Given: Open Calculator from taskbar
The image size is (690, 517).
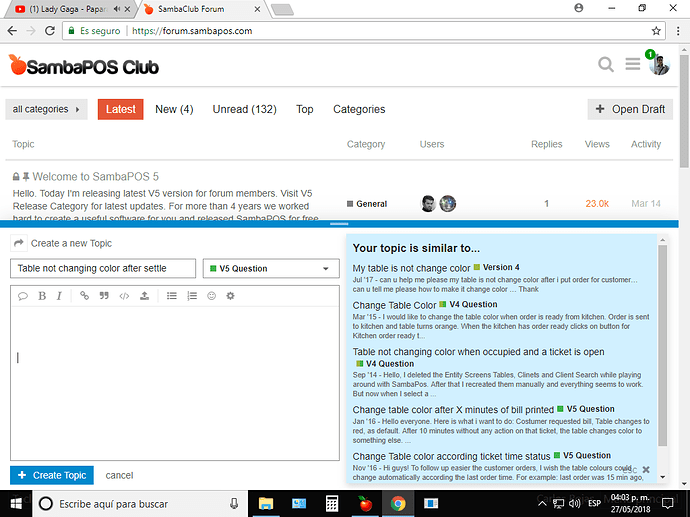Looking at the screenshot, I should coord(332,504).
